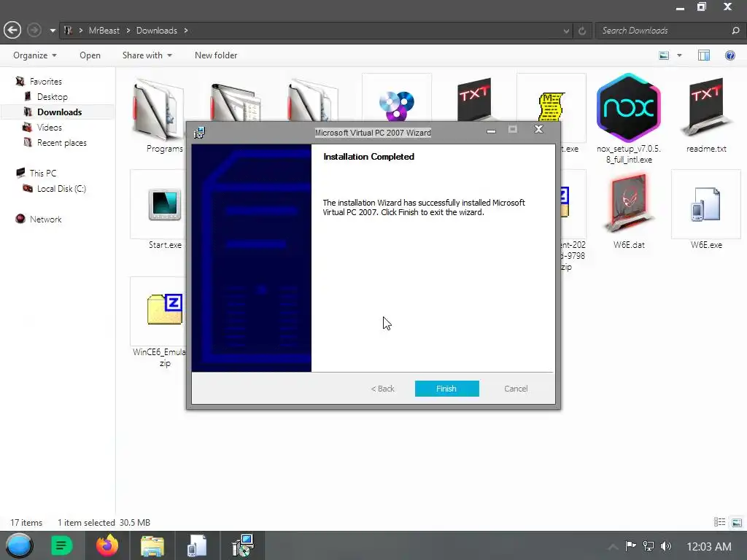Screen dimensions: 747x560
Task: Click Downloads in the address breadcrumb
Action: (156, 31)
